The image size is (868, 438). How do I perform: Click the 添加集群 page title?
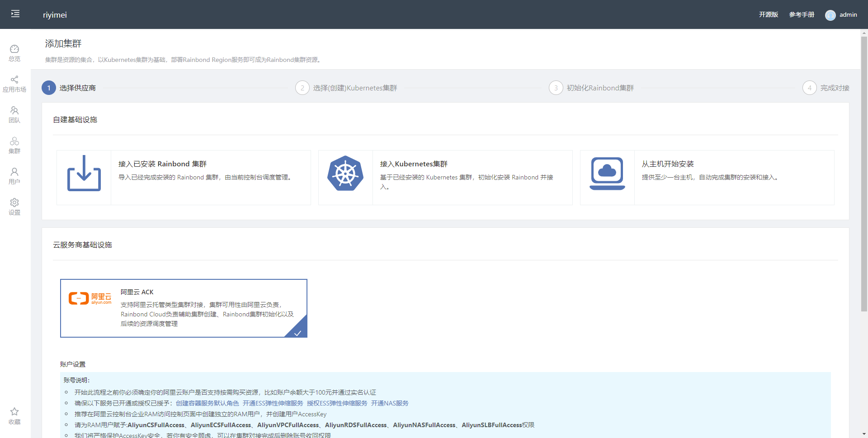coord(63,43)
